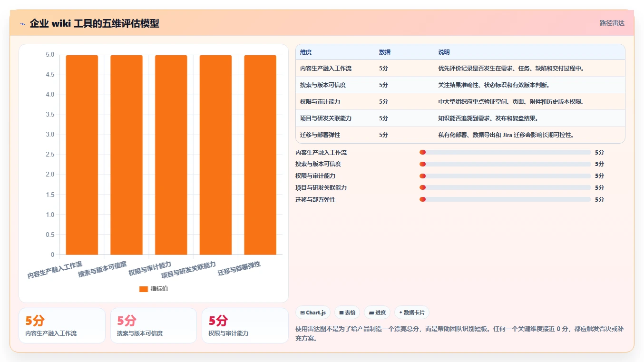Click the 2.5 y-axis tick label

[x=49, y=155]
